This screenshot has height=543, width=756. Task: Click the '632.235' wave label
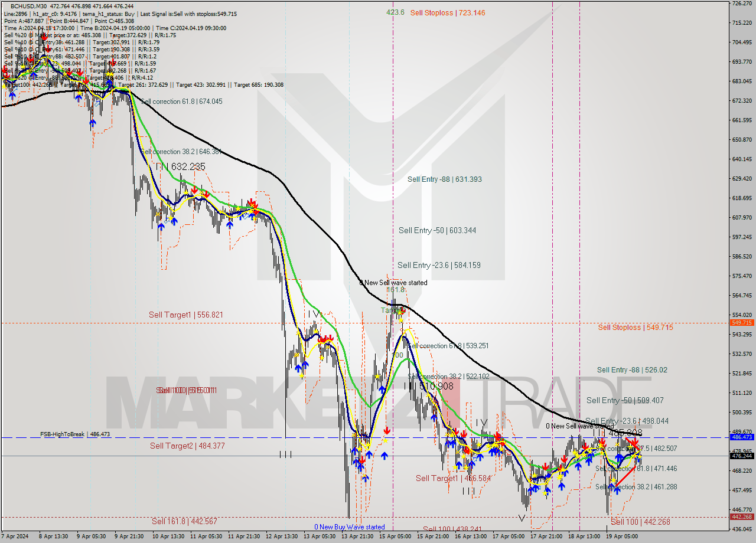188,167
